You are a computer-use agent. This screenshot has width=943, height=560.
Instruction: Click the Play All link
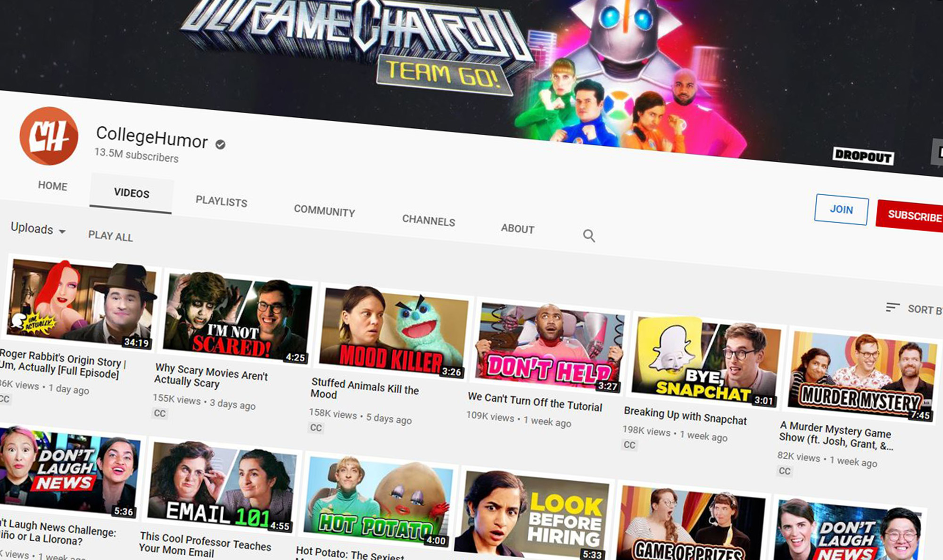[110, 236]
